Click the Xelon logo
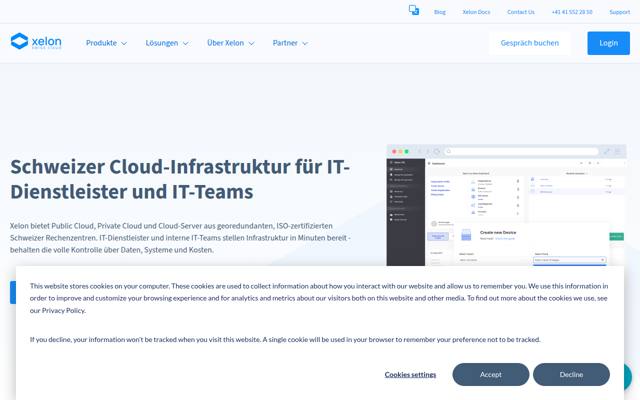640x400 pixels. point(36,42)
